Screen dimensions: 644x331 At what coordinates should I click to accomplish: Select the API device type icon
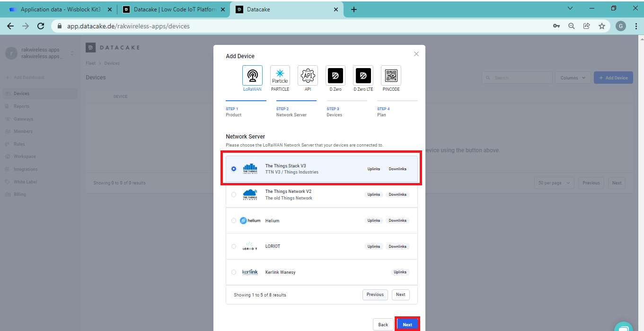(x=308, y=76)
